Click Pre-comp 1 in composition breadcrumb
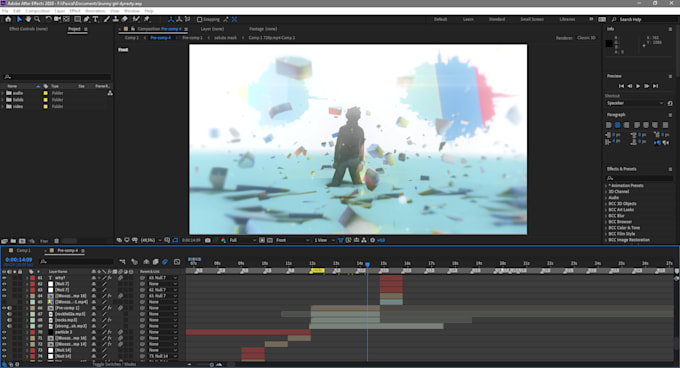680x368 pixels. click(192, 38)
